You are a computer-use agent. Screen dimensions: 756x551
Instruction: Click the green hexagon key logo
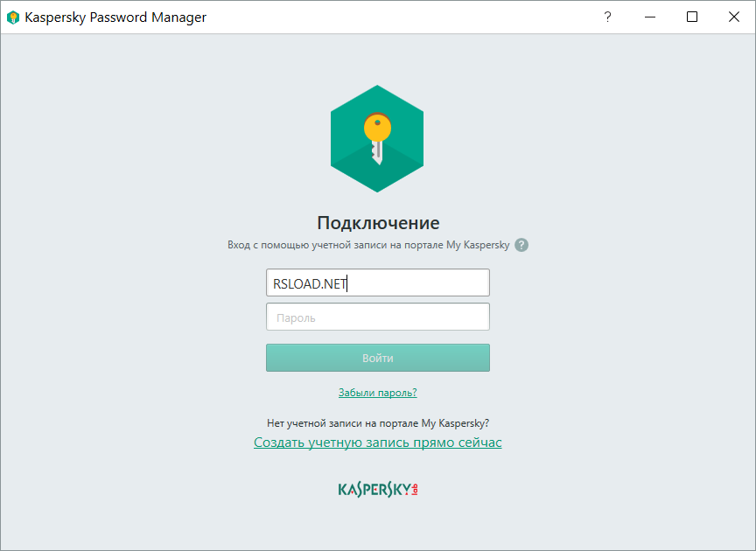coord(377,139)
